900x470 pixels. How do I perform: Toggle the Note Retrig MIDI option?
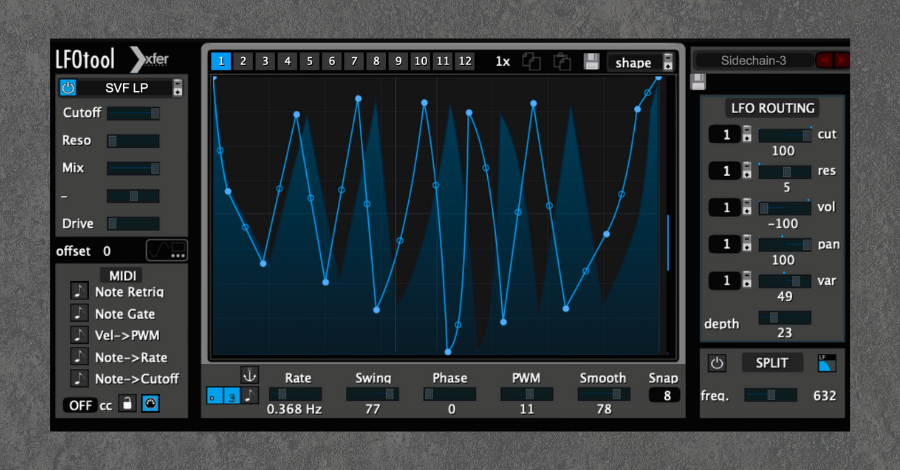click(79, 291)
